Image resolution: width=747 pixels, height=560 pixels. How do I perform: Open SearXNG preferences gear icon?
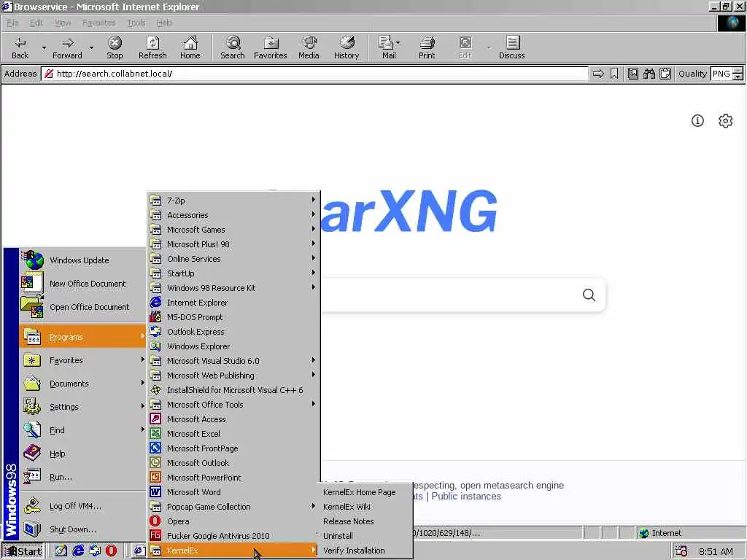click(726, 121)
